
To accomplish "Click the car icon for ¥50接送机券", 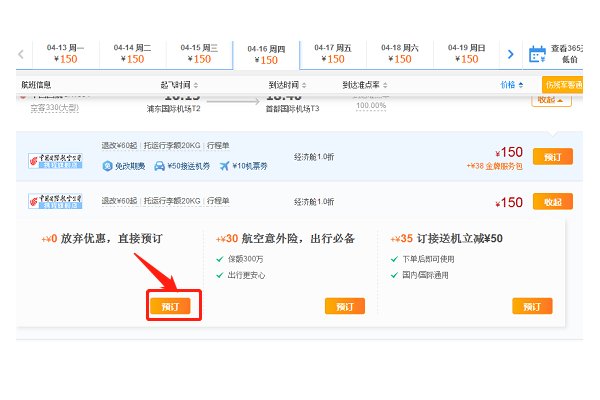I will pyautogui.click(x=159, y=166).
